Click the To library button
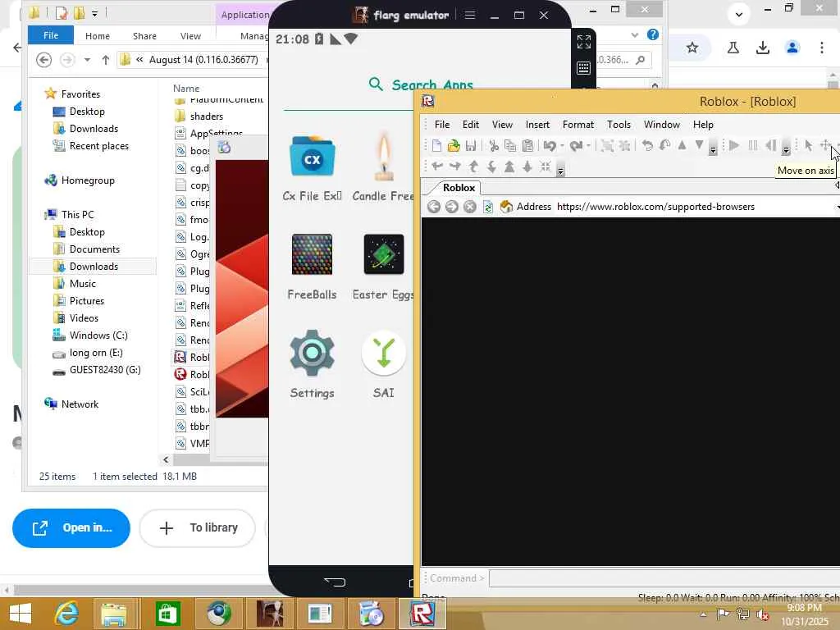The width and height of the screenshot is (840, 630). [x=197, y=528]
